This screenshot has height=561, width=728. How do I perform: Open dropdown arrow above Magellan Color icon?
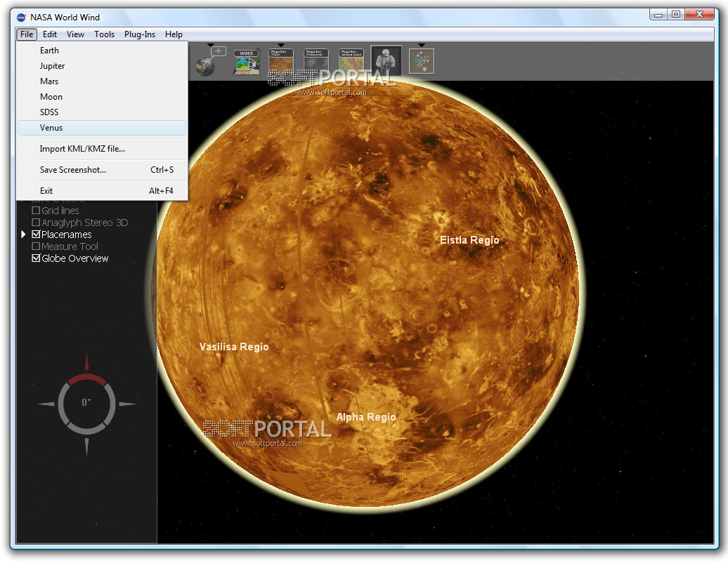pyautogui.click(x=281, y=46)
